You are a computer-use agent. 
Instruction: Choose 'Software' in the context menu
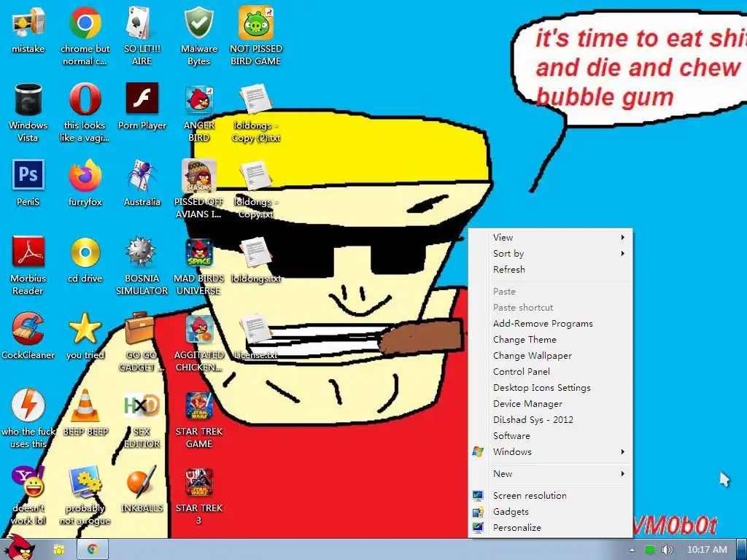coord(550,436)
